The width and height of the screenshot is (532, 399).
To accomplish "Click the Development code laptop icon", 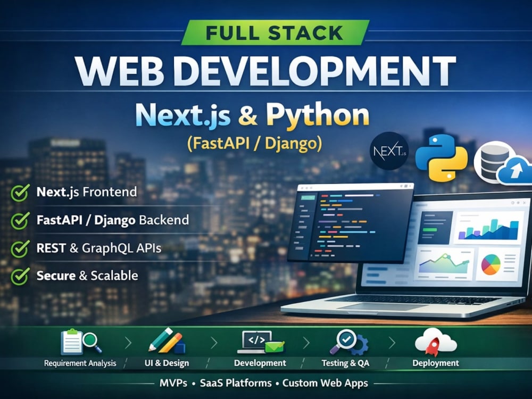I will pyautogui.click(x=261, y=342).
